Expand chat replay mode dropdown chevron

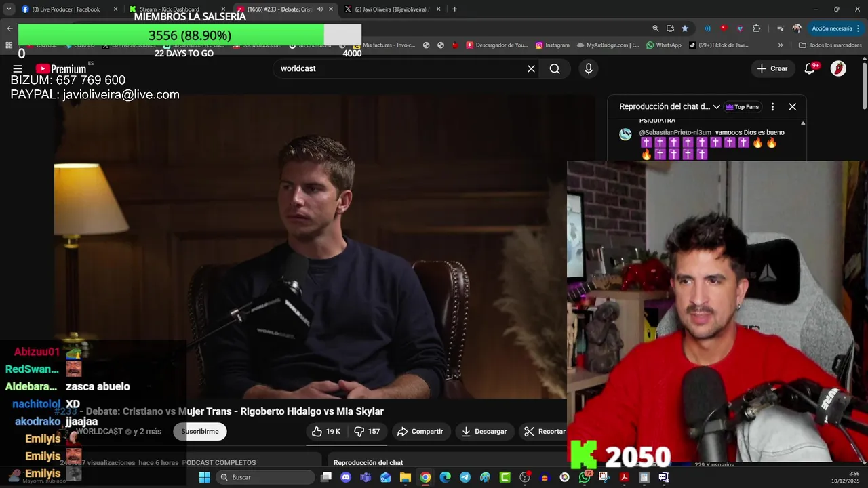point(716,106)
